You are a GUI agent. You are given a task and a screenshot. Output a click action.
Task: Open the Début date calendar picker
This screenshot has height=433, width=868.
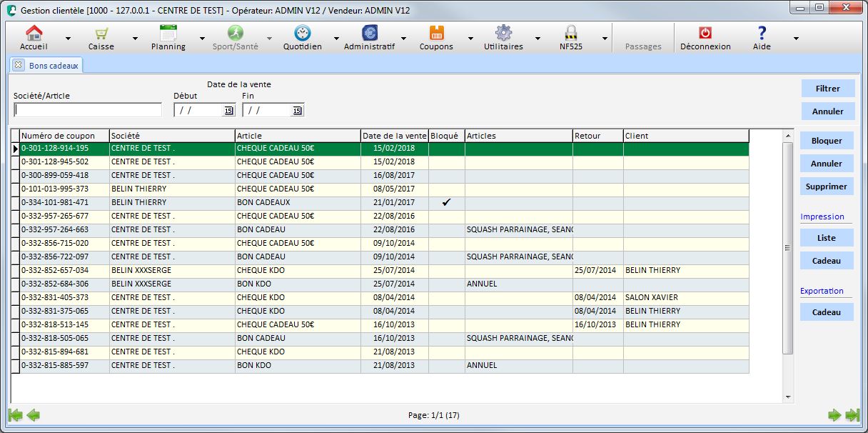tap(228, 110)
